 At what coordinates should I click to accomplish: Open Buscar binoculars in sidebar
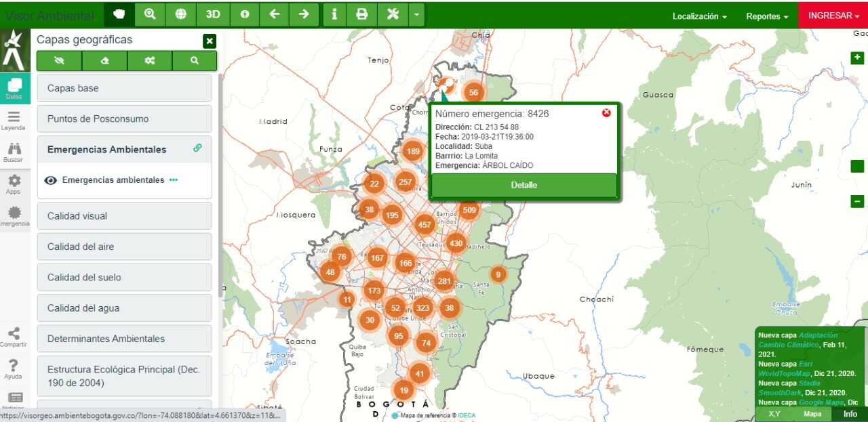(14, 152)
